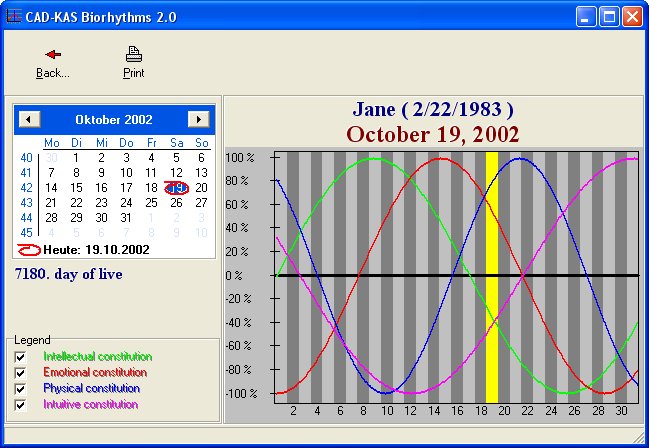The height and width of the screenshot is (448, 649).
Task: Disable Physical constitution curve checkbox
Action: tap(20, 389)
